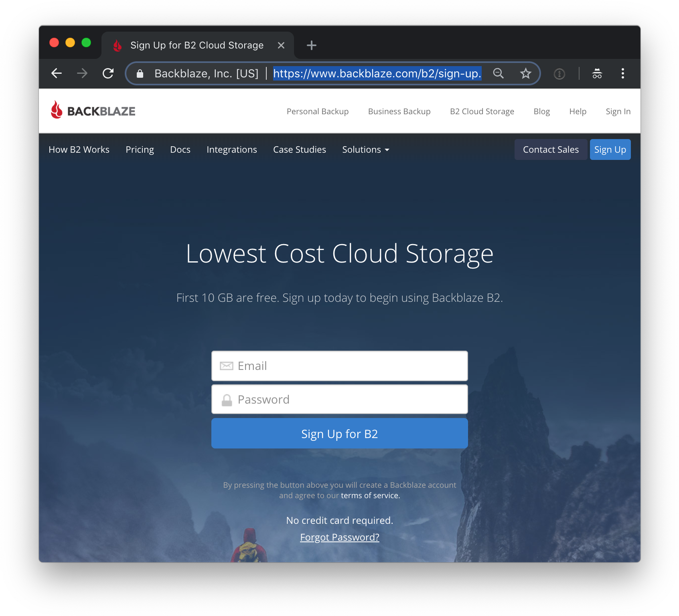The width and height of the screenshot is (679, 616).
Task: Click the browser forward arrow
Action: tap(82, 73)
